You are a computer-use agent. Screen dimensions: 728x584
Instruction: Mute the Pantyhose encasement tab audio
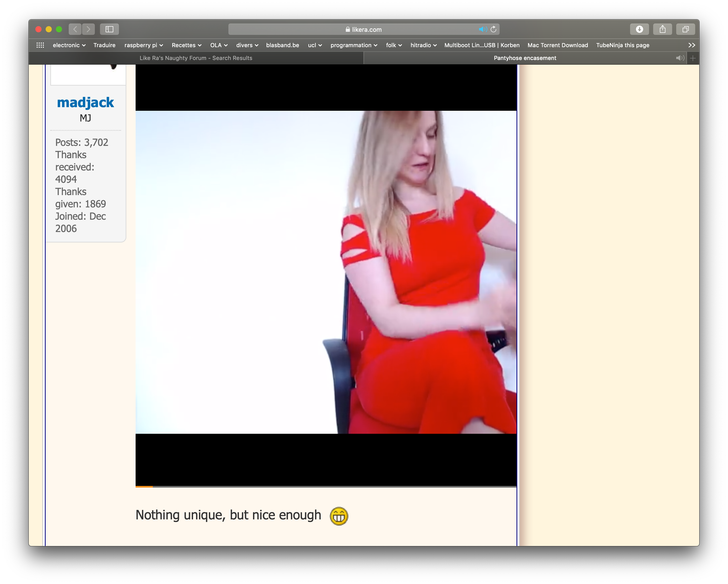coord(680,58)
